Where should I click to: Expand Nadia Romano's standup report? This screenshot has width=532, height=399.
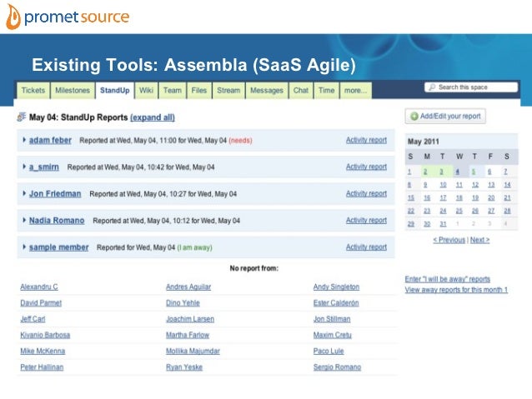click(24, 220)
